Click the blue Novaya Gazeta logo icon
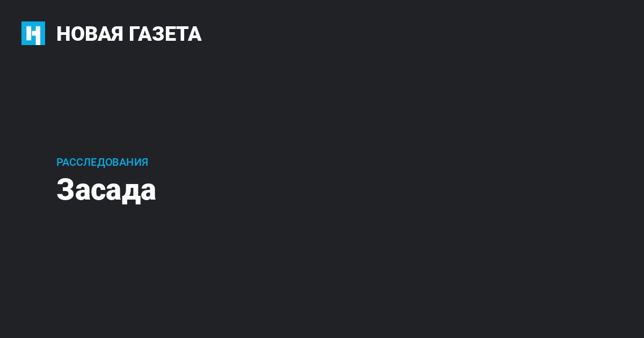The height and width of the screenshot is (338, 644). pyautogui.click(x=33, y=33)
